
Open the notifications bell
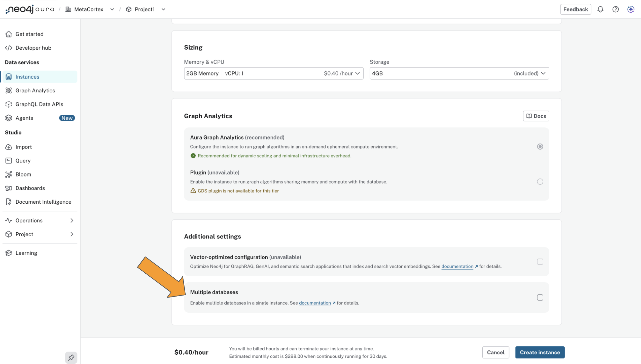600,9
